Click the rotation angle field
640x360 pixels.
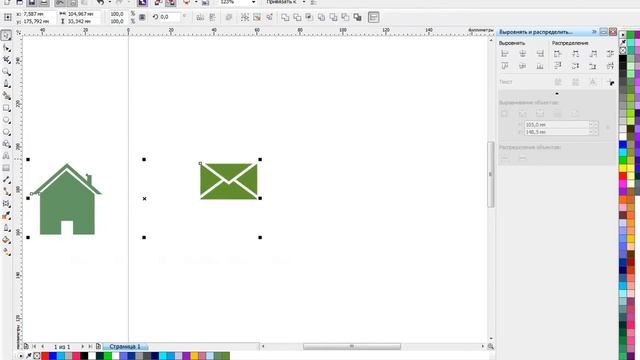tap(169, 17)
